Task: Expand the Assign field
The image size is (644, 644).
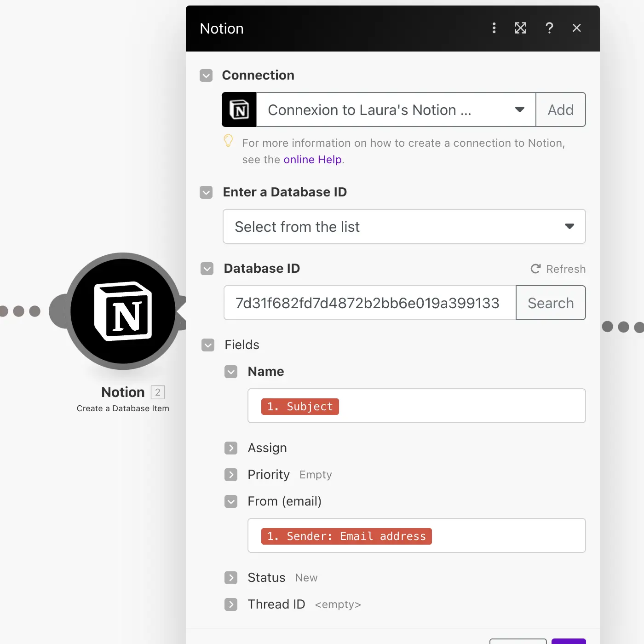Action: (231, 448)
